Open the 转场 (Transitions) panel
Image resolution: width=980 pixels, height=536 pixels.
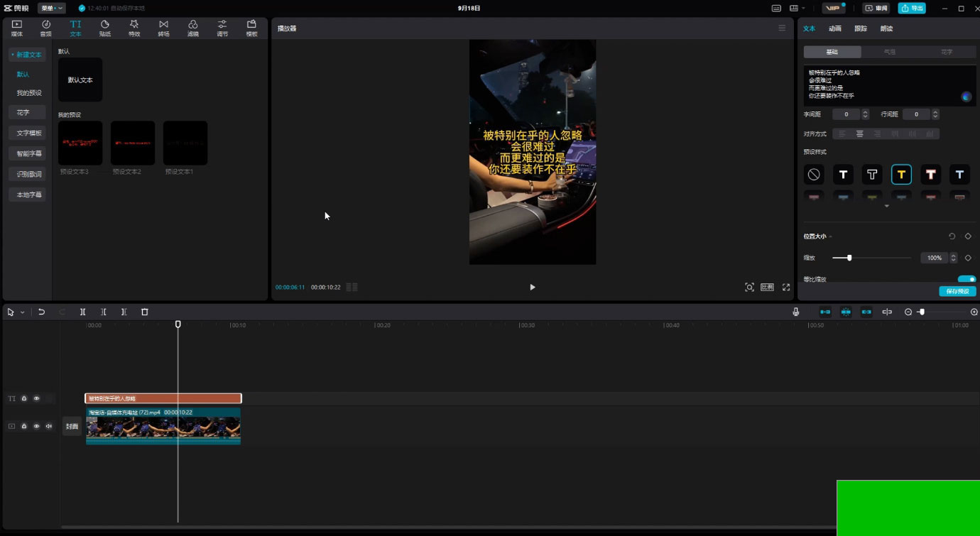tap(163, 28)
